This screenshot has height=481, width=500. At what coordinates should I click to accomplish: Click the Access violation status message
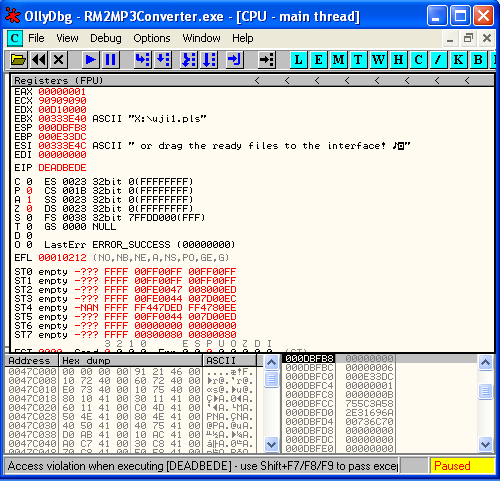(x=202, y=466)
